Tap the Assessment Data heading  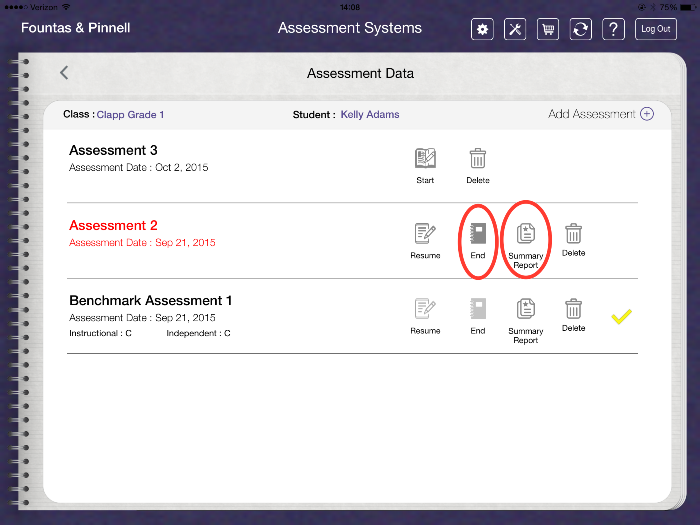point(360,73)
